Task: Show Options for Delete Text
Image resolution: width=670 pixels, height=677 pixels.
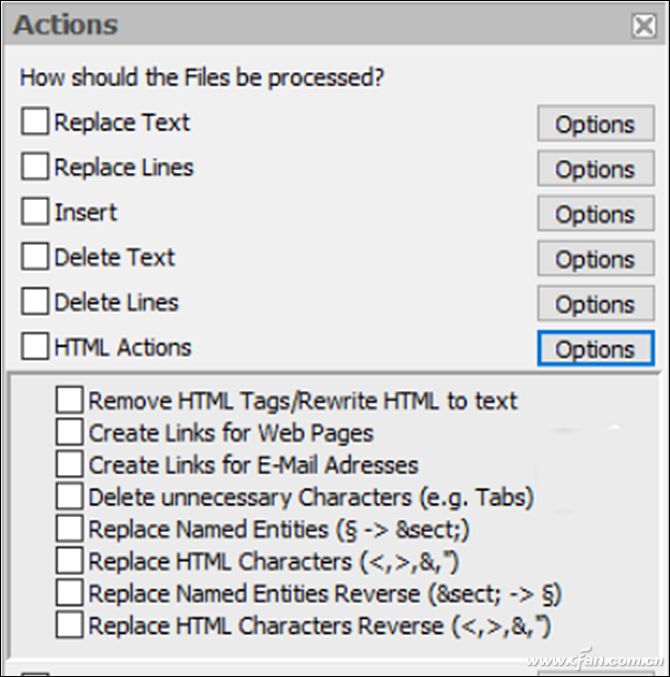Action: pyautogui.click(x=595, y=260)
